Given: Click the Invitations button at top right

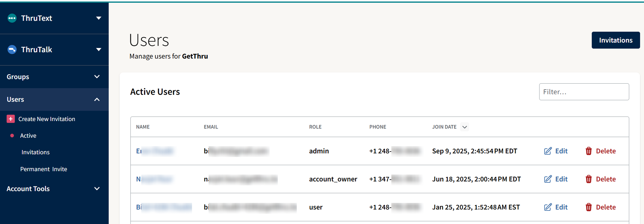Looking at the screenshot, I should click(616, 40).
